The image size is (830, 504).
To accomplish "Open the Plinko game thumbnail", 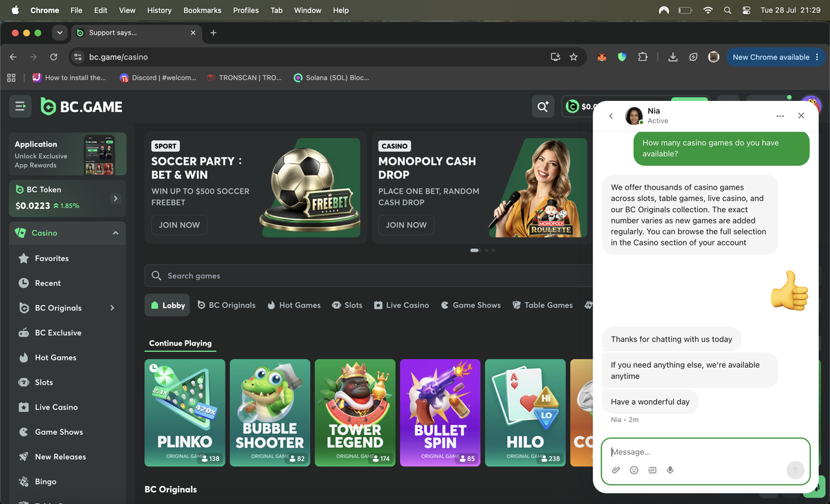I will [x=185, y=413].
